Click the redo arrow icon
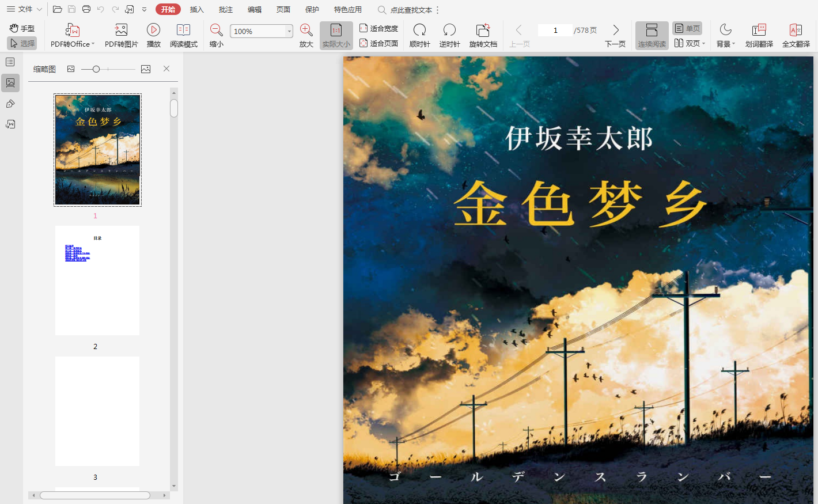Screen dimensions: 818x504 (115, 9)
